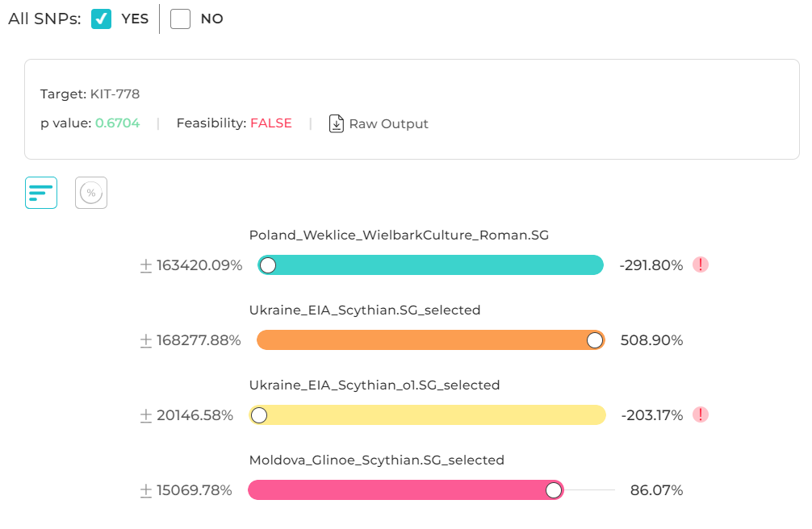Viewport: 812px width, 529px height.
Task: Download the Raw Output file icon
Action: tap(337, 123)
